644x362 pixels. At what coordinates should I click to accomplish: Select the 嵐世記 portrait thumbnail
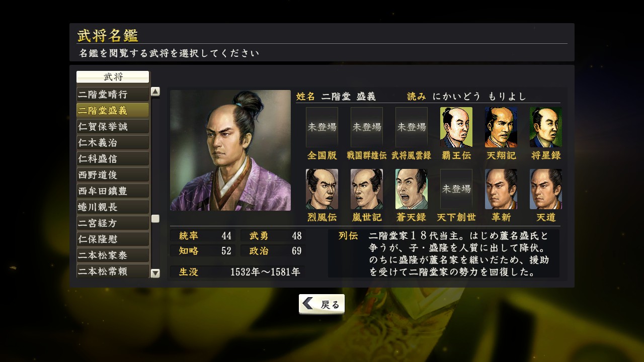(367, 189)
